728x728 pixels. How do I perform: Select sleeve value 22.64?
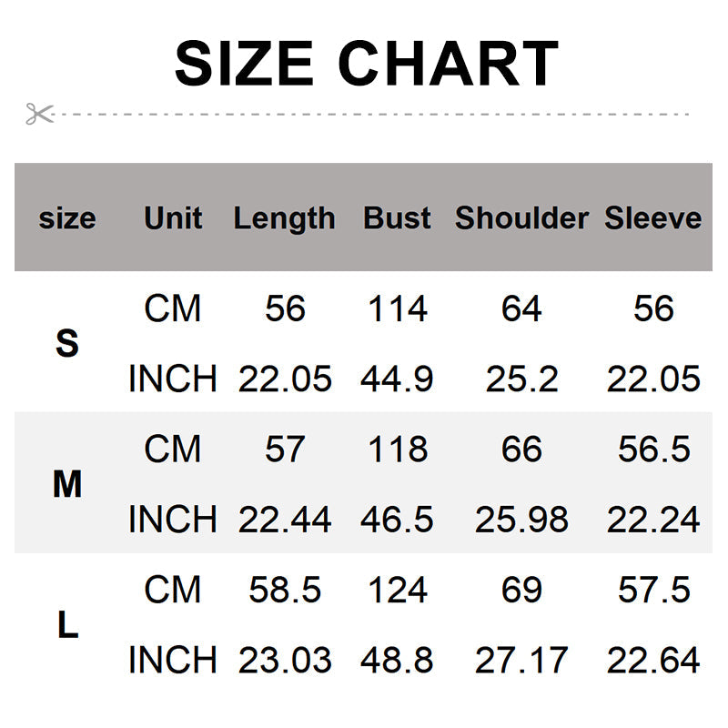653,661
